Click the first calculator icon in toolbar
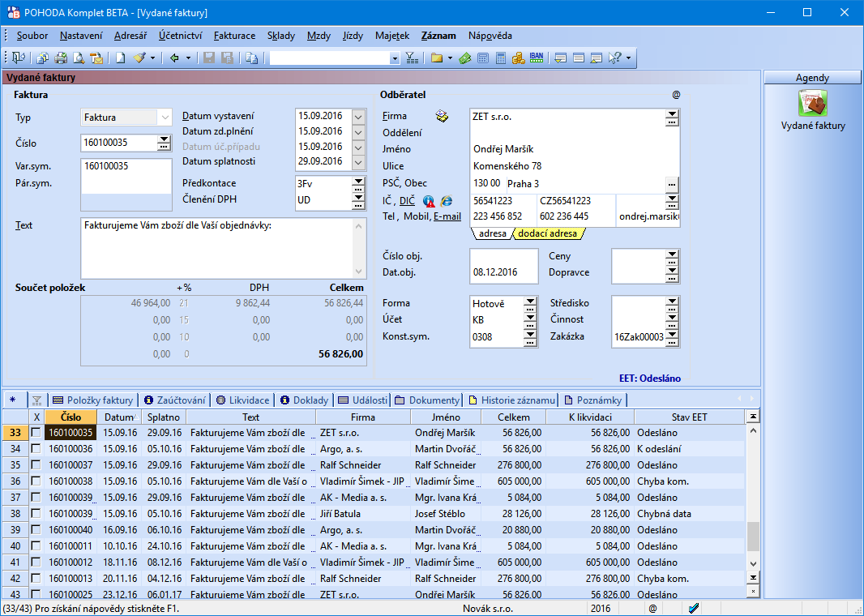The height and width of the screenshot is (616, 864). pyautogui.click(x=483, y=58)
